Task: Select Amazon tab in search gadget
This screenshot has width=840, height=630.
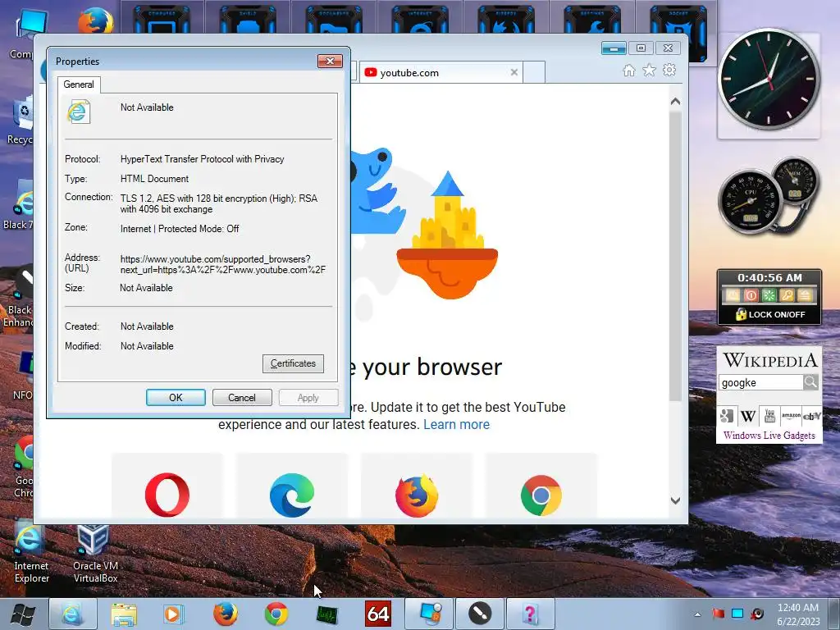Action: tap(791, 416)
